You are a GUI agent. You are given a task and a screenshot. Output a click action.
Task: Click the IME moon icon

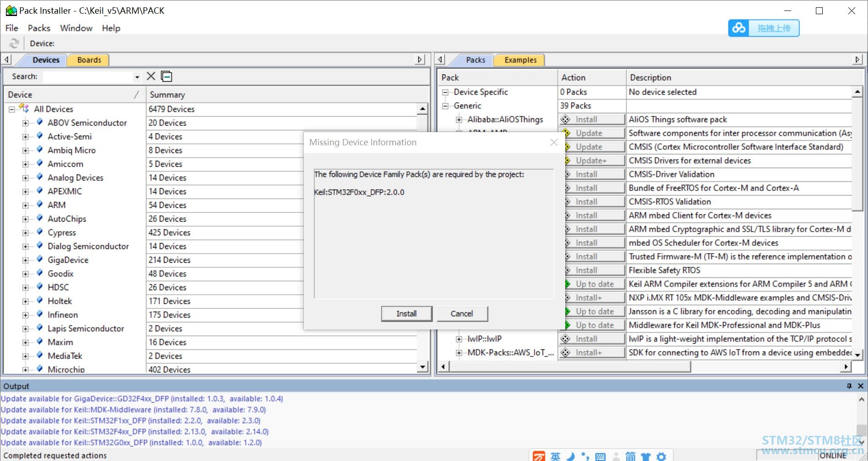coord(570,456)
